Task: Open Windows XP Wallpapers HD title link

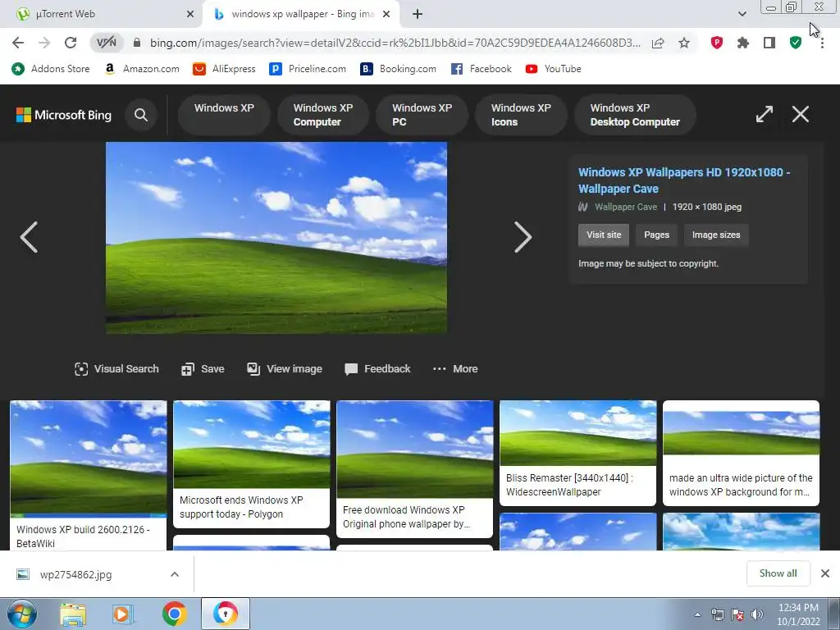Action: 684,180
